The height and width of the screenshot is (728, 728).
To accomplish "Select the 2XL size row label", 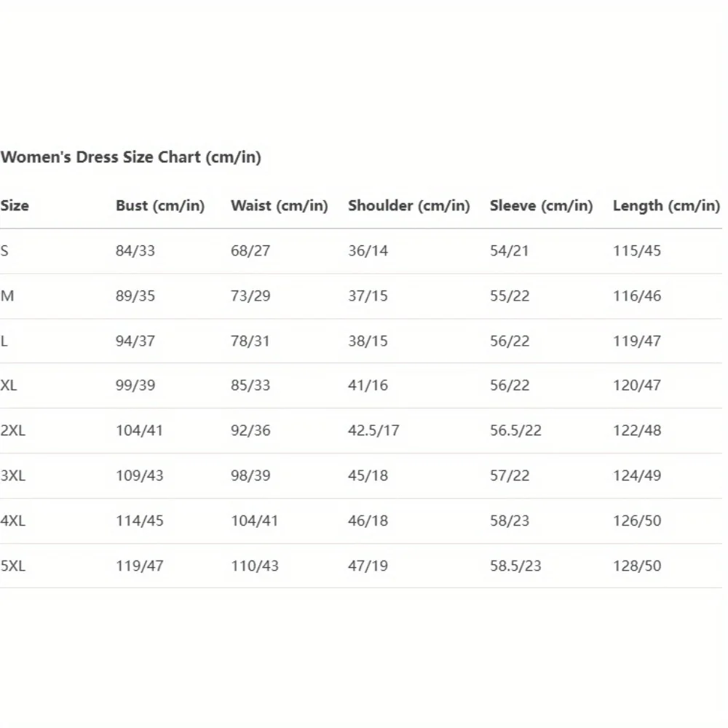I will click(13, 430).
